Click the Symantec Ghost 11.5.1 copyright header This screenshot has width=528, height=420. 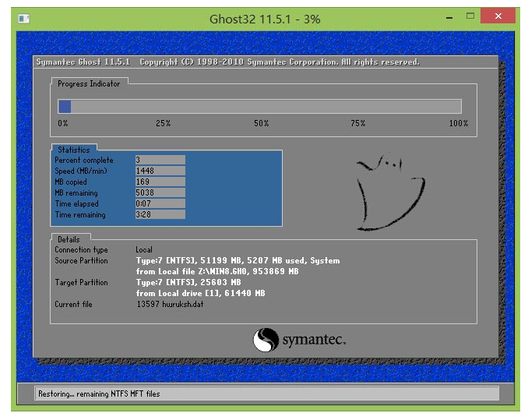(x=228, y=62)
